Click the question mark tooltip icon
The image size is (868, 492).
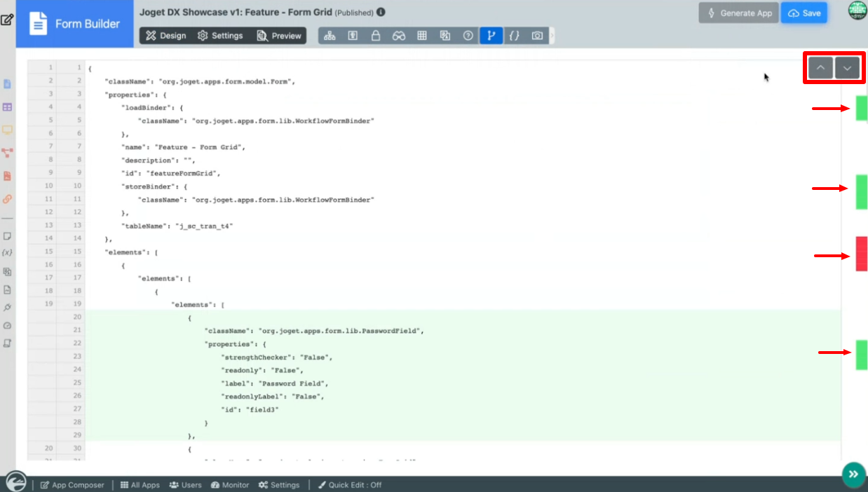[x=468, y=36]
